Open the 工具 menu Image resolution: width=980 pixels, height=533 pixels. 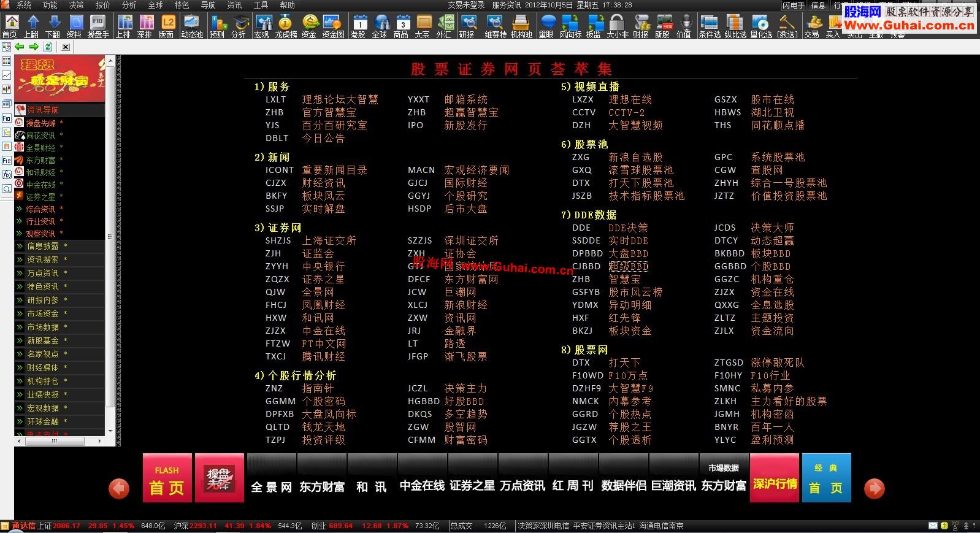point(261,5)
